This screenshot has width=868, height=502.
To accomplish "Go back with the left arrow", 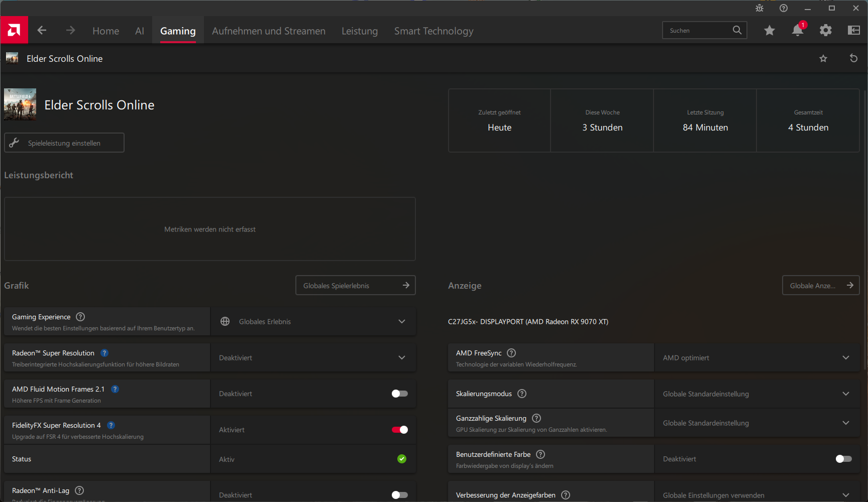I will tap(42, 31).
